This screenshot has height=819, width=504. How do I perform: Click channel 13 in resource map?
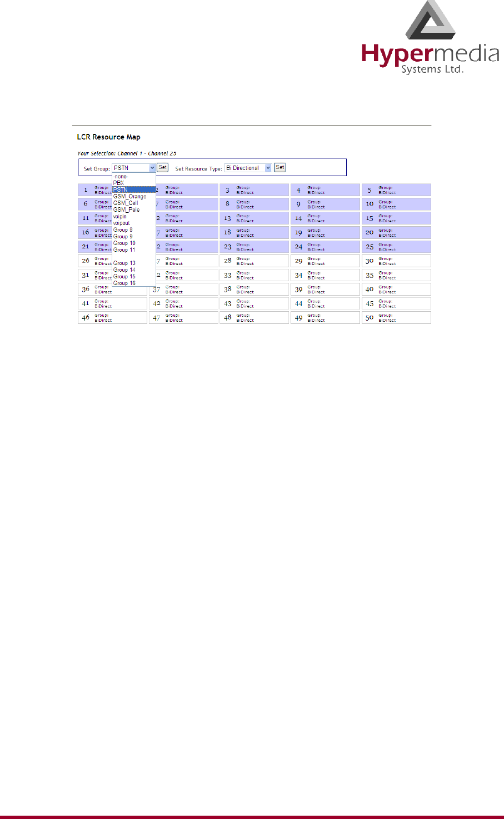[254, 218]
